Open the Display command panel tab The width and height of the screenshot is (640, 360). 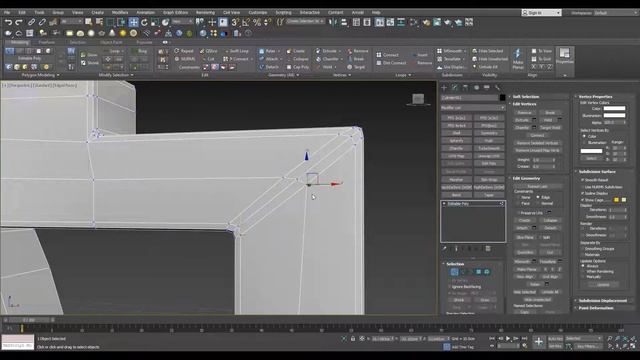pos(487,87)
